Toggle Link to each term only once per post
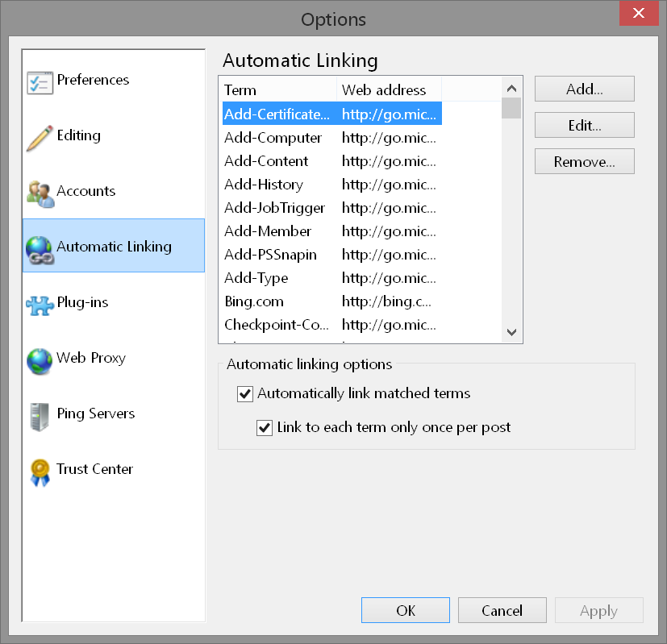This screenshot has width=667, height=644. [265, 428]
